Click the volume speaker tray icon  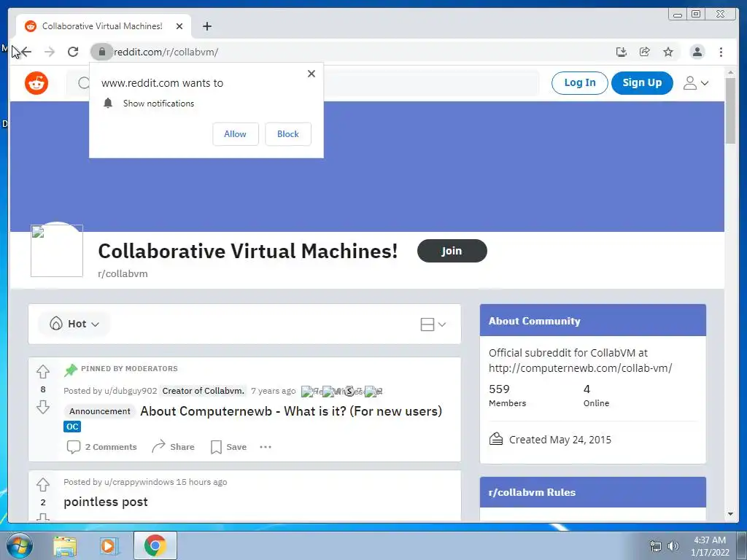point(673,546)
